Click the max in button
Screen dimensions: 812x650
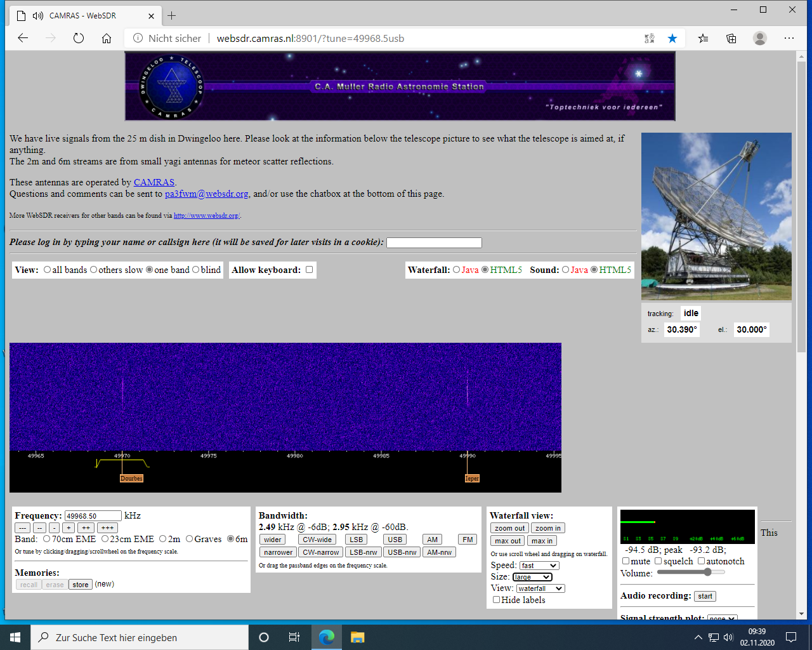click(542, 541)
